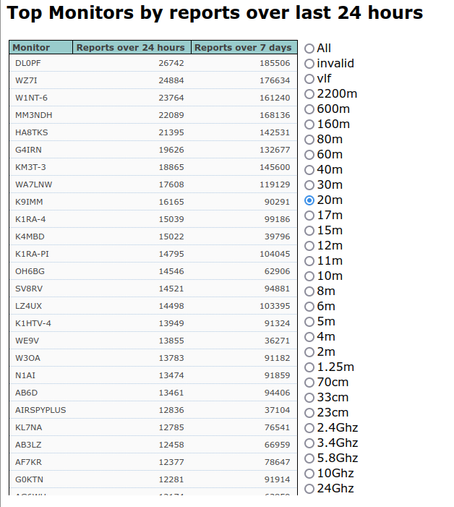Select the 2.4Ghz band filter
The image size is (454, 507).
click(309, 428)
